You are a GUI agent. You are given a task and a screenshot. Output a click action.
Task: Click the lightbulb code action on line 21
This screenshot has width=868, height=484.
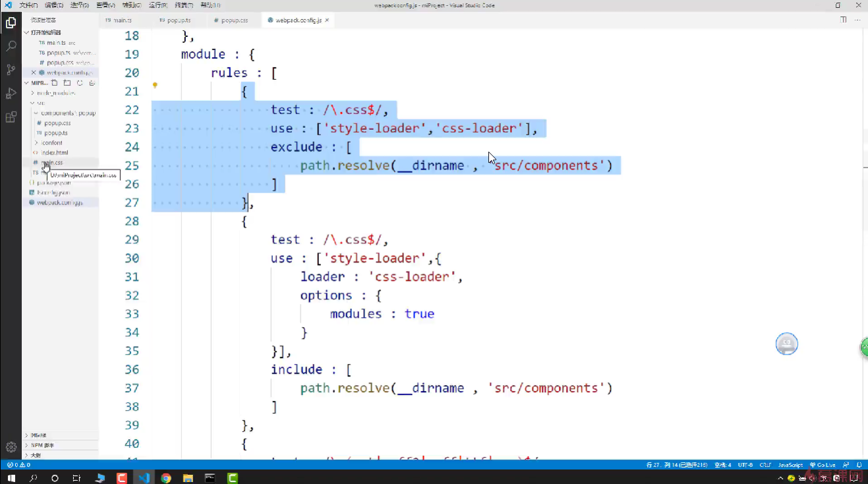pyautogui.click(x=155, y=85)
